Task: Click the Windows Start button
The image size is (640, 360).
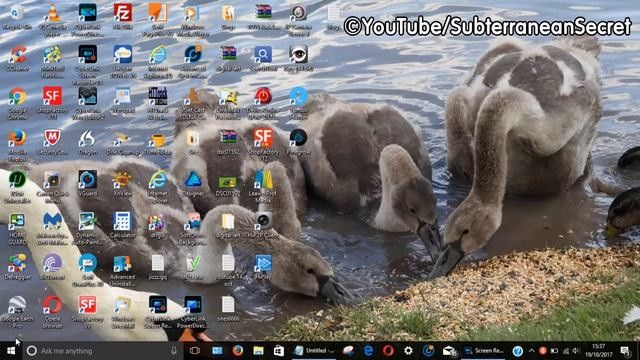Action: (x=11, y=351)
